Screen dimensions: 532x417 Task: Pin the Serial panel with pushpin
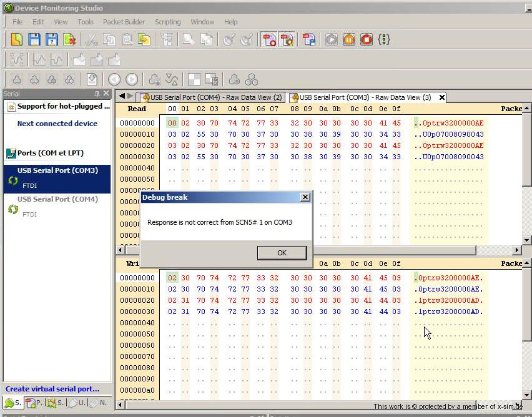[97, 94]
